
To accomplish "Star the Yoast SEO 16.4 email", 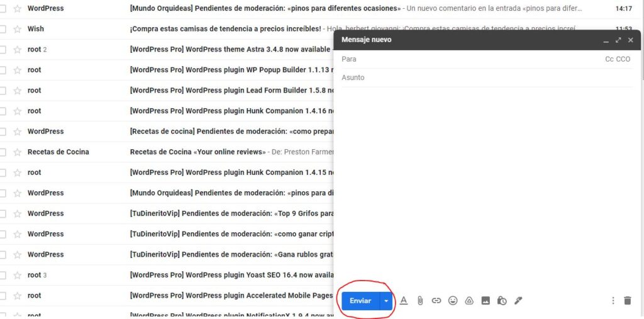I will pos(17,276).
